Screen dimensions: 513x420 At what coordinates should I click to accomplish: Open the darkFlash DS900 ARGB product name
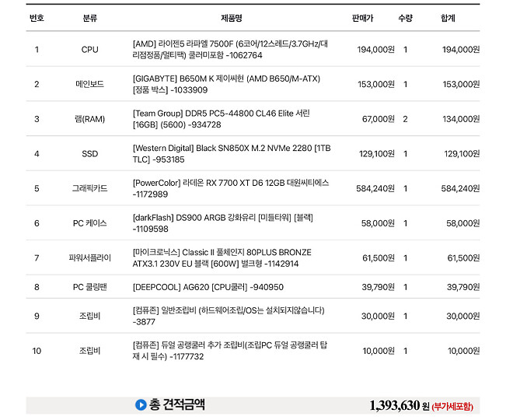(223, 223)
